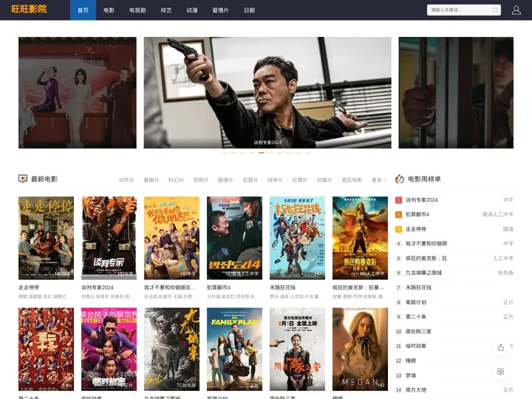Click 犯罪都市4 title under poster
The image size is (532, 399).
[x=219, y=287]
